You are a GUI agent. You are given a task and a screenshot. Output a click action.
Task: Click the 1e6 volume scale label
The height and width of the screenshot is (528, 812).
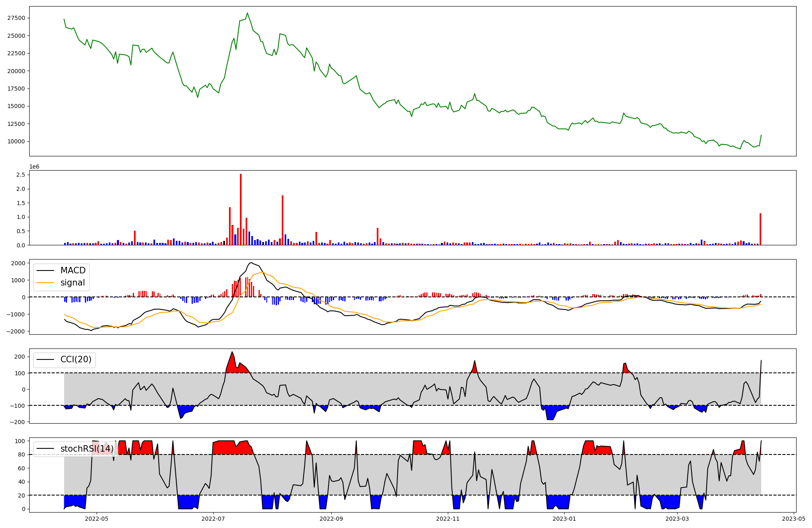(34, 167)
